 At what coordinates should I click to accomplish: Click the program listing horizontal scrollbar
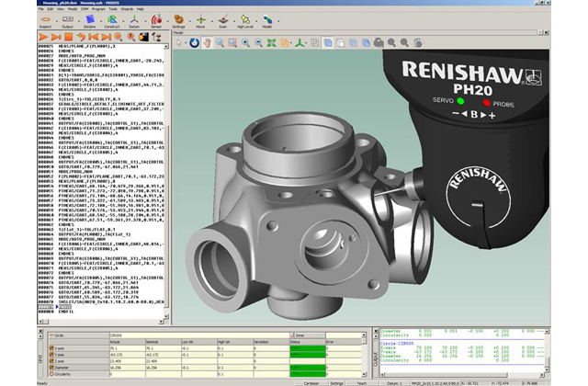coord(102,322)
